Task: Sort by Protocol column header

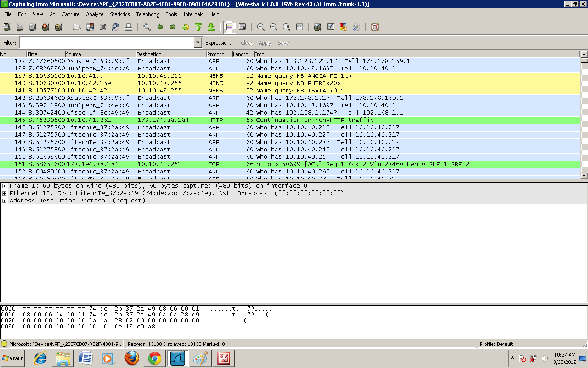Action: tap(219, 54)
